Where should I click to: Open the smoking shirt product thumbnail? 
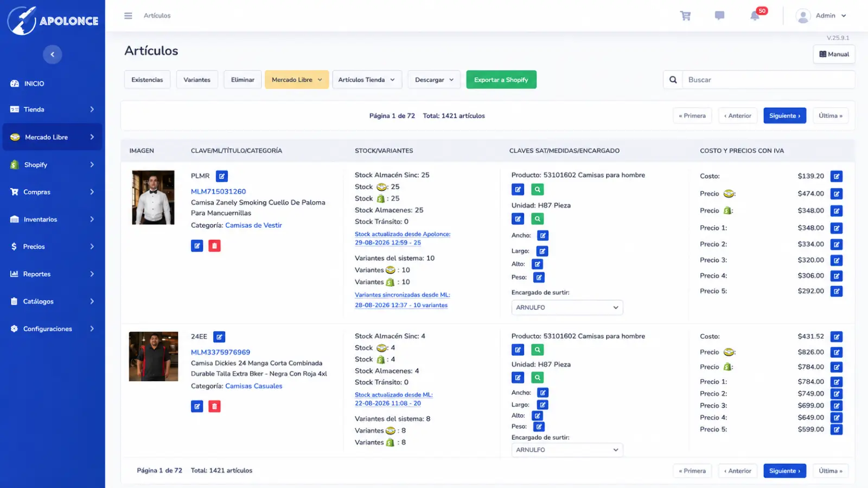click(x=153, y=197)
